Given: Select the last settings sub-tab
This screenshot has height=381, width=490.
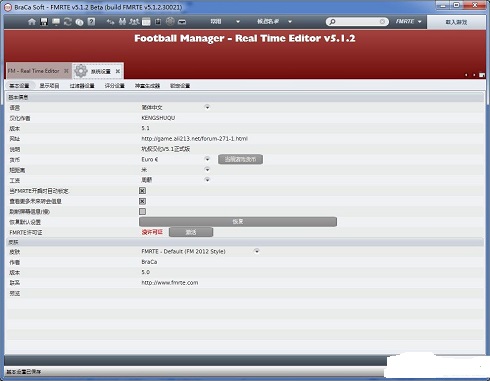Looking at the screenshot, I should pos(180,86).
